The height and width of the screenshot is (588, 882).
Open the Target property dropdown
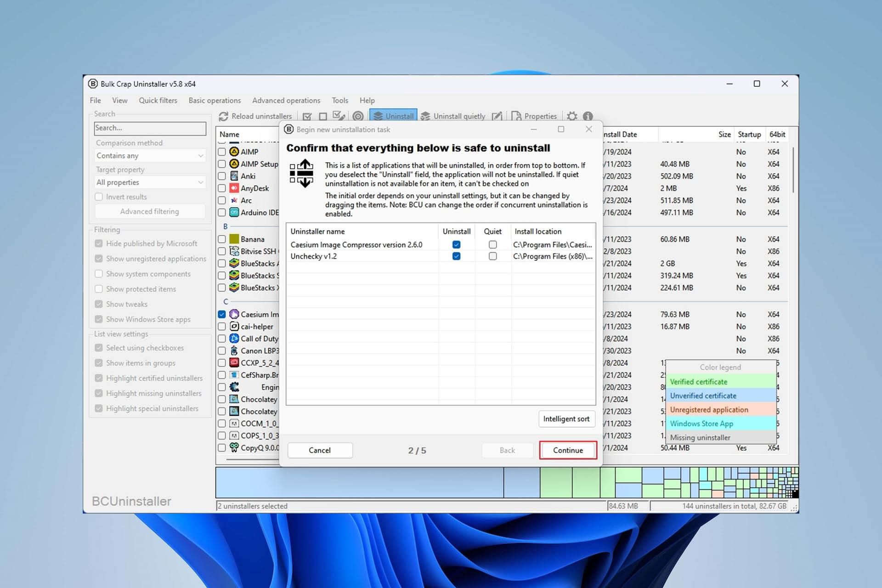point(150,182)
